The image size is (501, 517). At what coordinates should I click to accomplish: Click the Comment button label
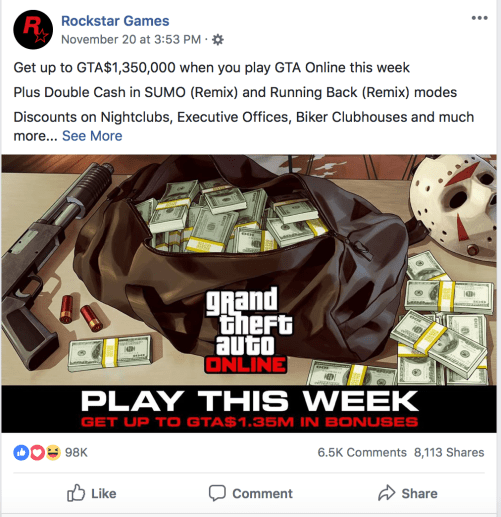262,494
